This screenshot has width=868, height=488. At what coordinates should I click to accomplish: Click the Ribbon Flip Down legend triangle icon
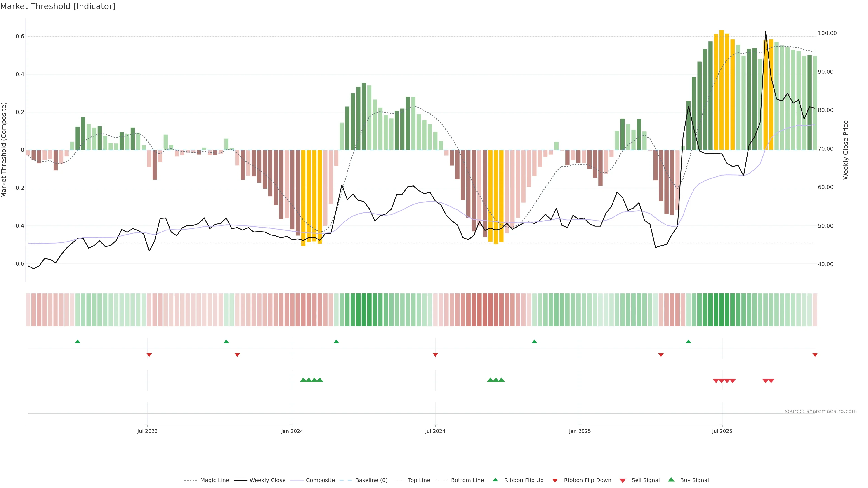pyautogui.click(x=555, y=481)
